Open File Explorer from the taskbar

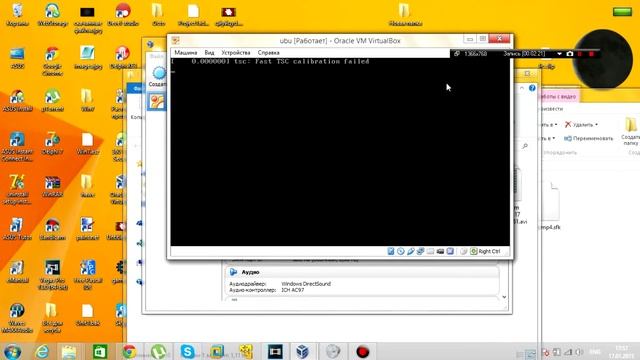click(x=69, y=351)
